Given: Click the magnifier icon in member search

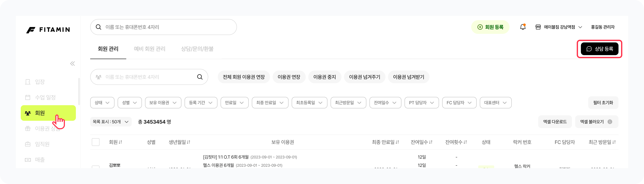Looking at the screenshot, I should [200, 77].
